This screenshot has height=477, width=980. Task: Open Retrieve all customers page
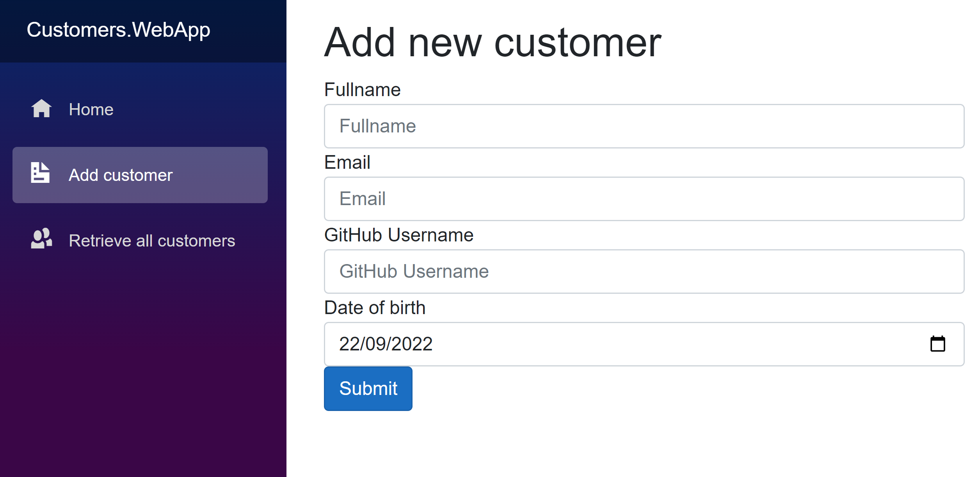152,241
